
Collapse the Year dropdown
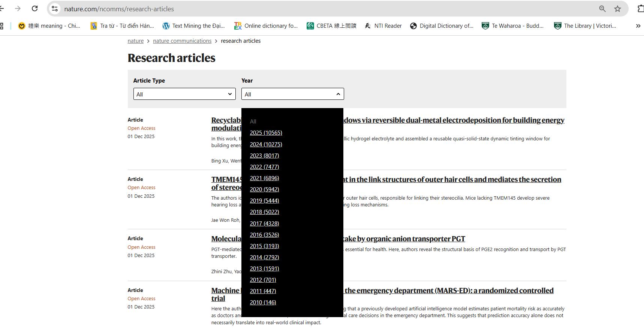(292, 94)
